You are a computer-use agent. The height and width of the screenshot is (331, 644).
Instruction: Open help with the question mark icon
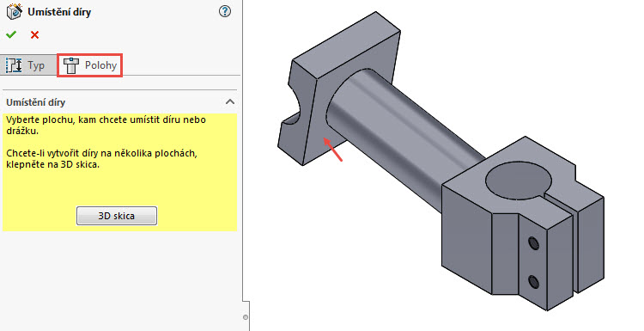point(225,11)
